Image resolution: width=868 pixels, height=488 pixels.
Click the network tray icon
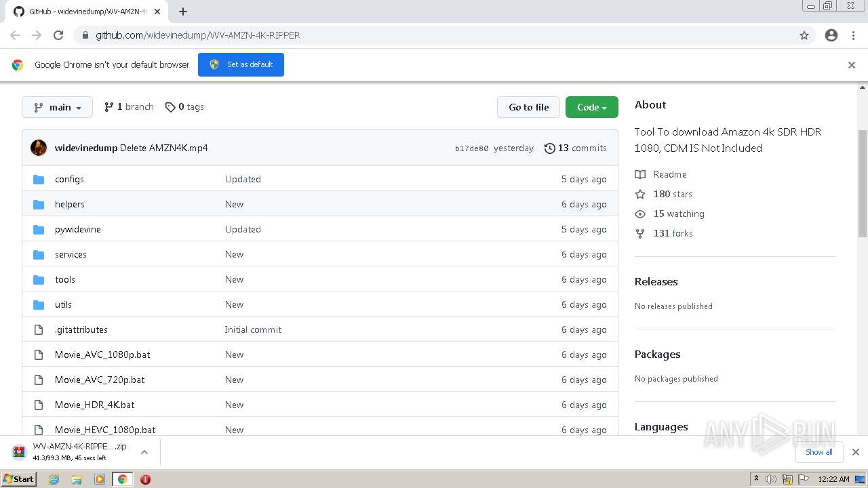pyautogui.click(x=787, y=479)
